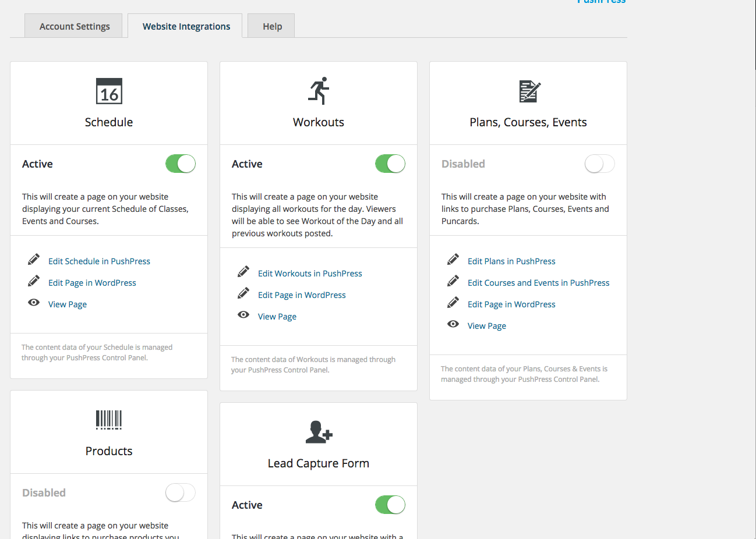Turn off the Workouts Active toggle
This screenshot has height=539, width=756.
390,164
